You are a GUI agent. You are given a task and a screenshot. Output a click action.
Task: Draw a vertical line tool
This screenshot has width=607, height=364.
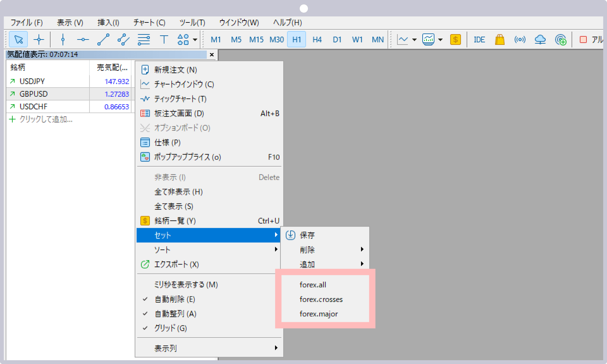tap(63, 39)
